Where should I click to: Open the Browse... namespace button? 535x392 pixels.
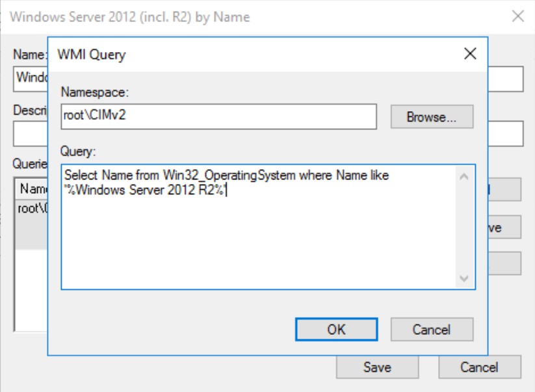click(432, 117)
